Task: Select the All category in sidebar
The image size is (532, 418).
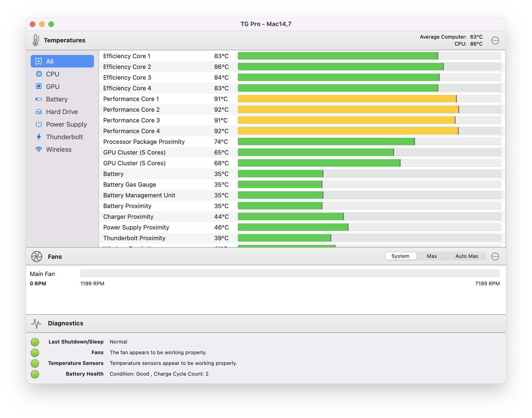Action: (x=62, y=61)
